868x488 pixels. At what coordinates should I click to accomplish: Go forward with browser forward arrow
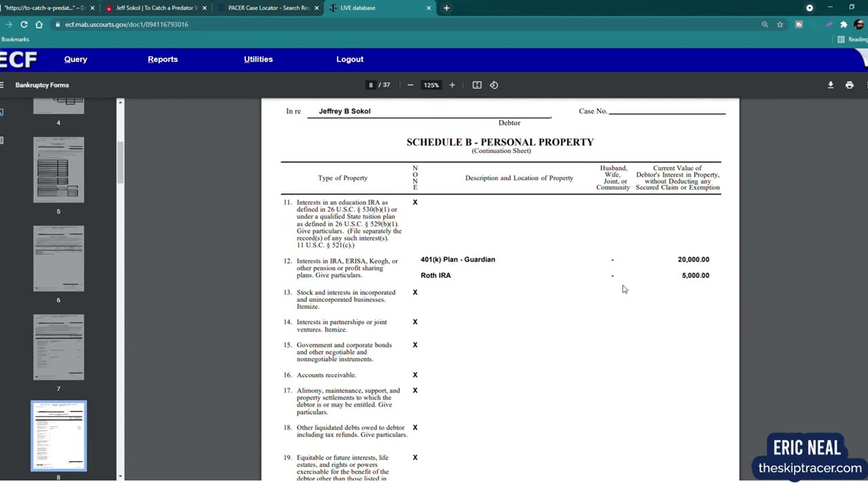[x=9, y=24]
